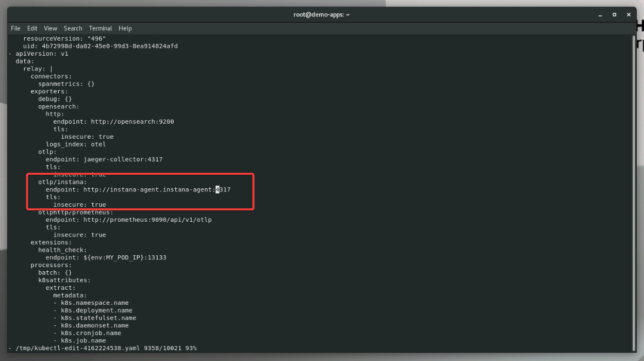Close the root@demo-apps terminal window

click(x=629, y=15)
